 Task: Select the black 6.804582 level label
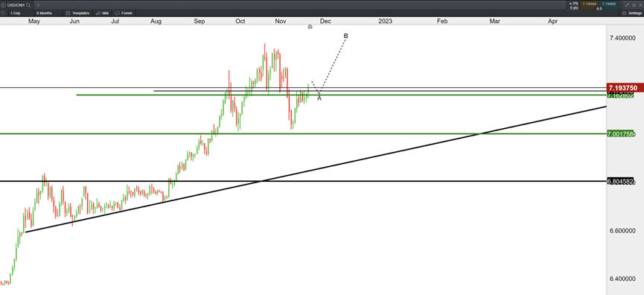[621, 181]
